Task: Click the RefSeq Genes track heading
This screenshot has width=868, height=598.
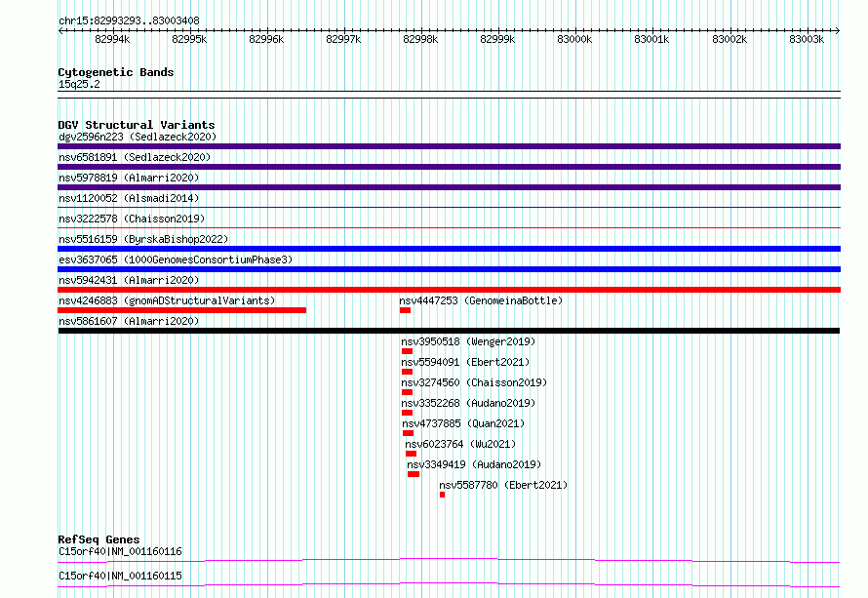Action: [99, 539]
